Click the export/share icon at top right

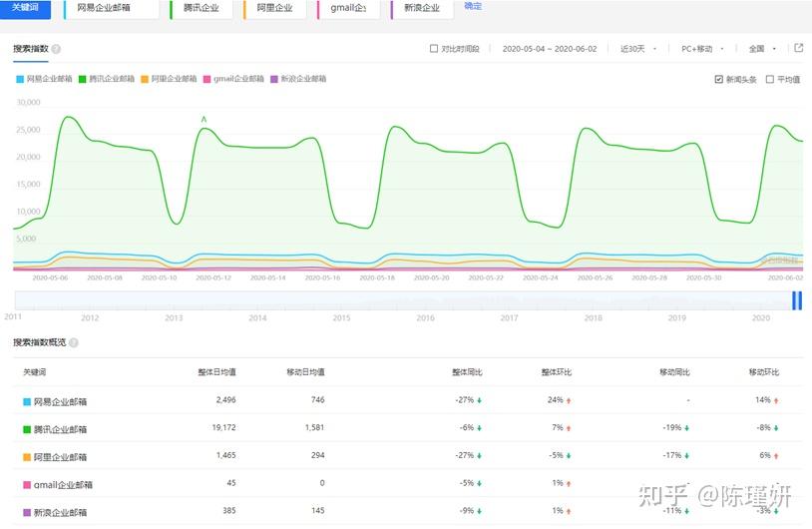(798, 48)
